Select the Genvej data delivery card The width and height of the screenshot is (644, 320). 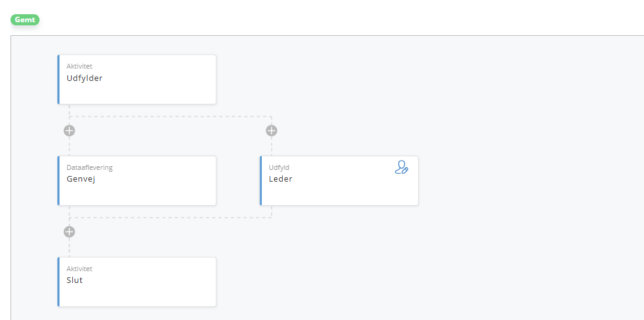(x=137, y=181)
